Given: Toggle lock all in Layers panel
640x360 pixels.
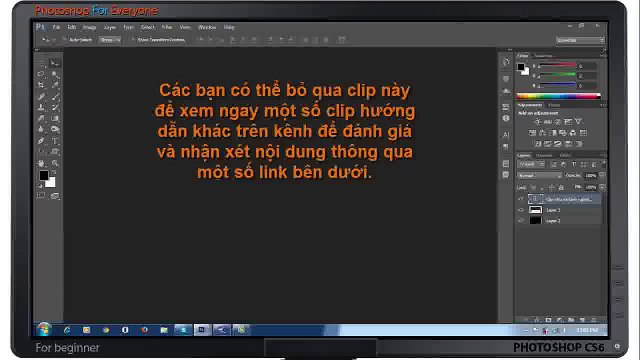Looking at the screenshot, I should tap(561, 187).
